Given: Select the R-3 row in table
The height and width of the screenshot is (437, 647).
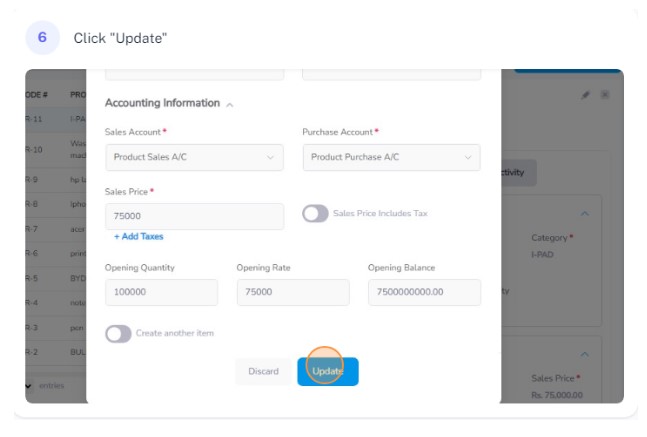Looking at the screenshot, I should (56, 328).
